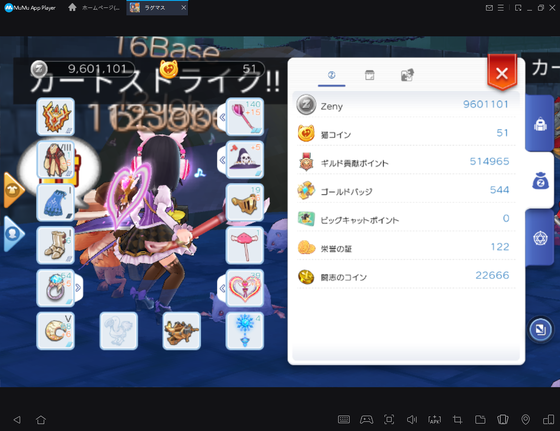Image resolution: width=560 pixels, height=431 pixels.
Task: Switch to the Zeny currency tab
Action: click(331, 75)
